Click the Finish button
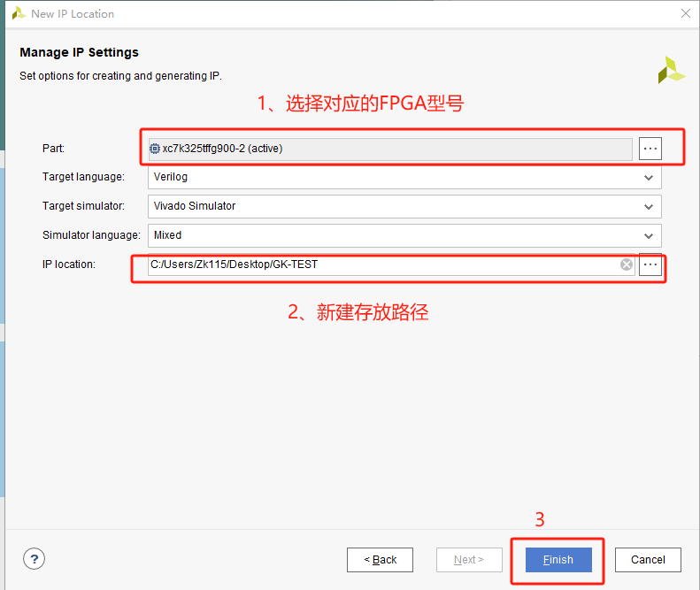 pyautogui.click(x=558, y=560)
